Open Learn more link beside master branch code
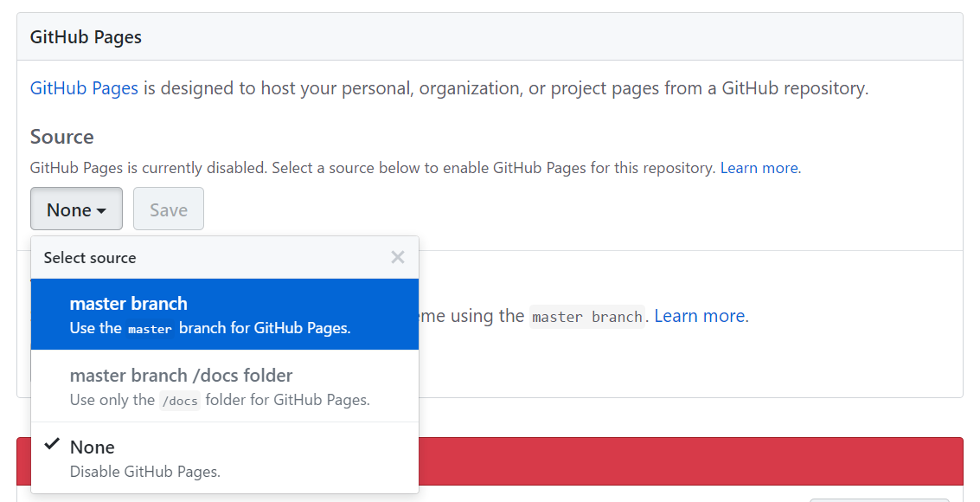Image resolution: width=980 pixels, height=502 pixels. coord(699,316)
